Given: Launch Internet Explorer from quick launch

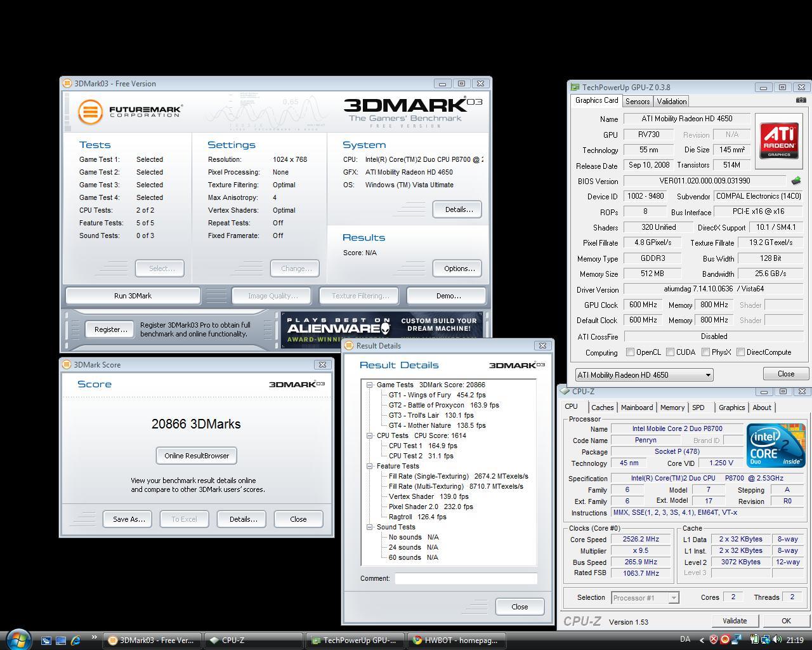Looking at the screenshot, I should (75, 640).
